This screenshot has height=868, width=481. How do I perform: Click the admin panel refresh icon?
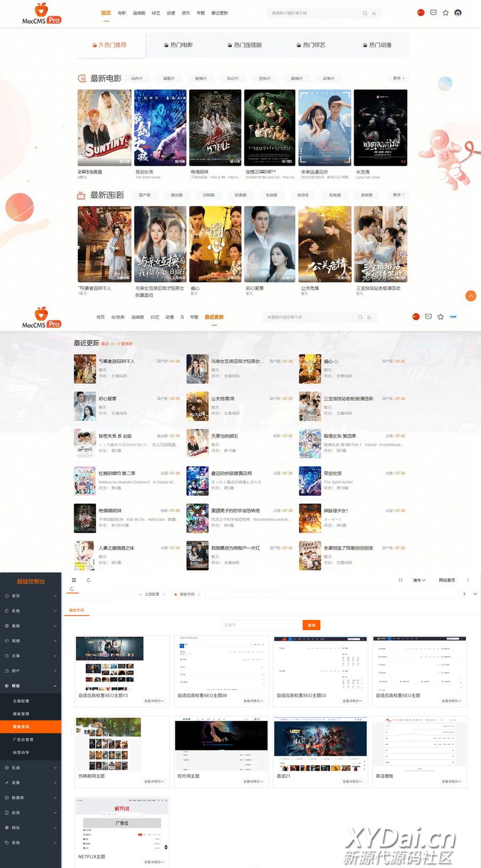tap(88, 580)
